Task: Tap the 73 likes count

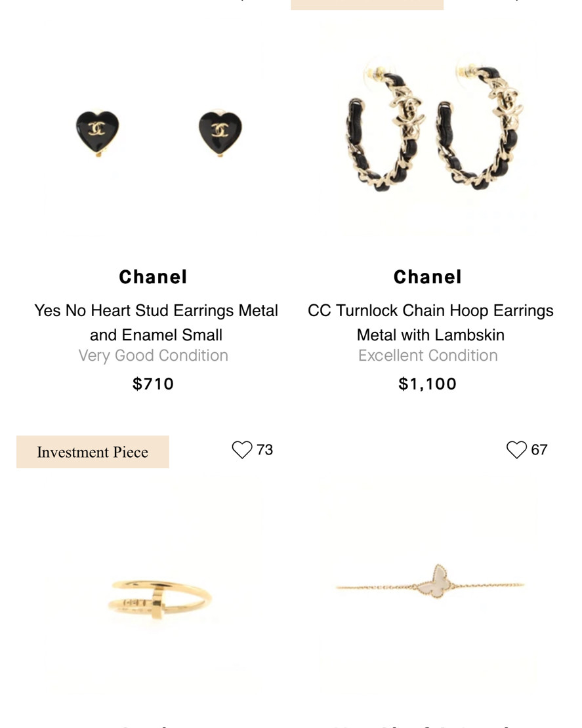Action: coord(265,450)
